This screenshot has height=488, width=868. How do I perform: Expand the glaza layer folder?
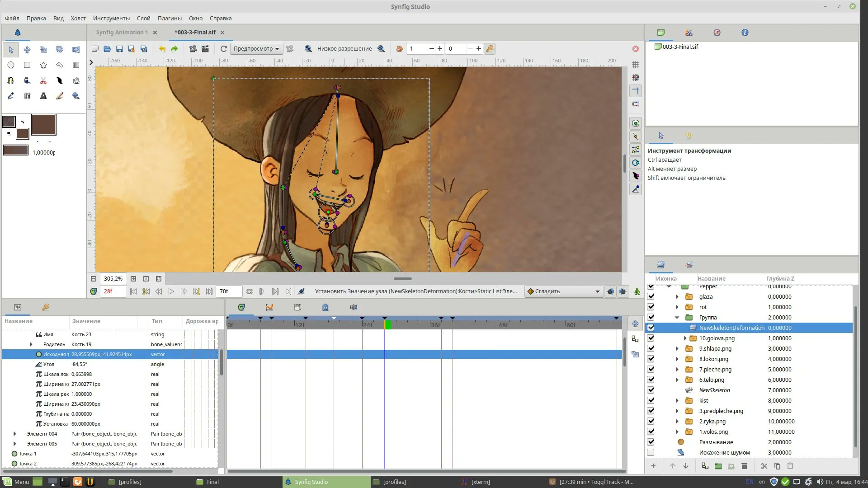pyautogui.click(x=677, y=297)
